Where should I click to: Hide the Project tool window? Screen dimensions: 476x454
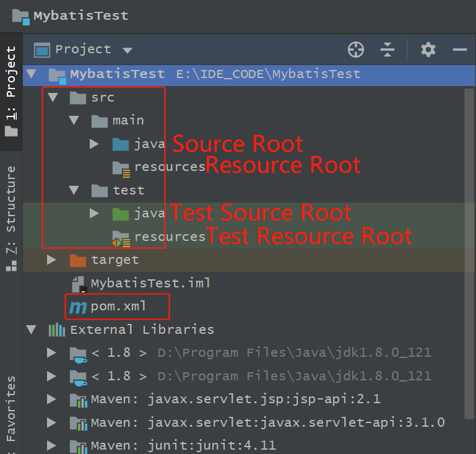[x=459, y=50]
